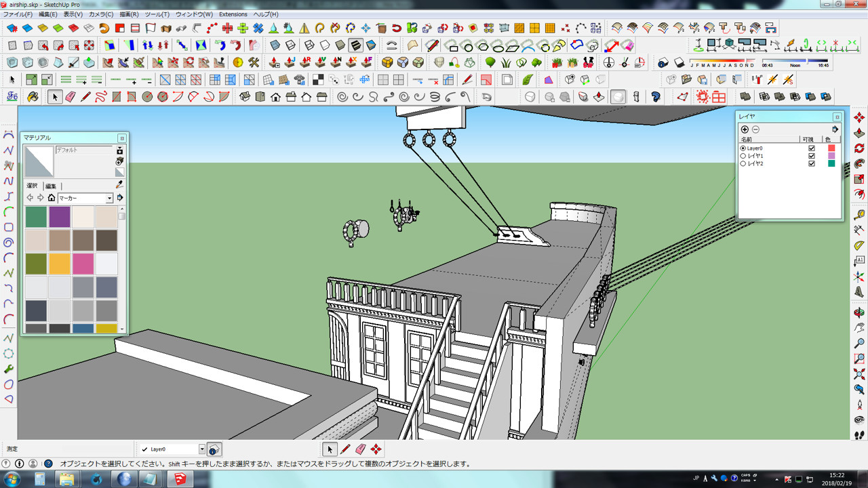
Task: Switch to the 編集 tab in Materials
Action: pyautogui.click(x=51, y=186)
